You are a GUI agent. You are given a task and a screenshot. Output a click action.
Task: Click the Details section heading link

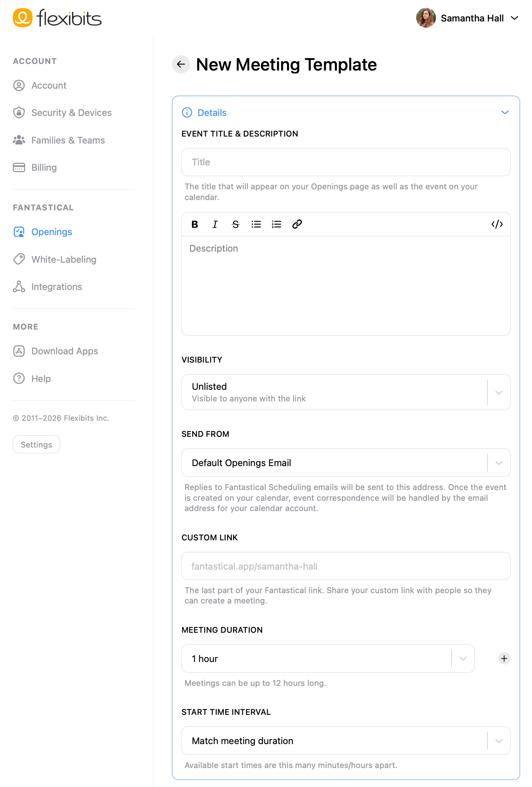(212, 113)
